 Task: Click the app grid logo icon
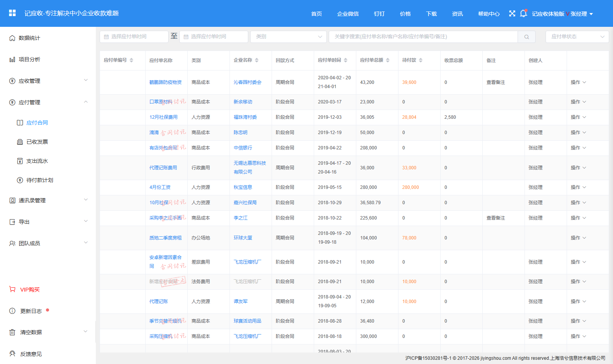(12, 13)
